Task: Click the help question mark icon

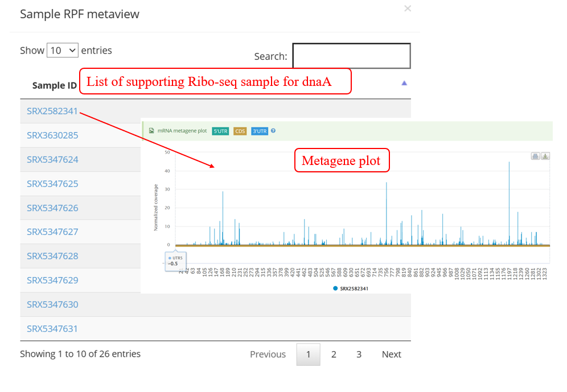Action: [x=273, y=131]
